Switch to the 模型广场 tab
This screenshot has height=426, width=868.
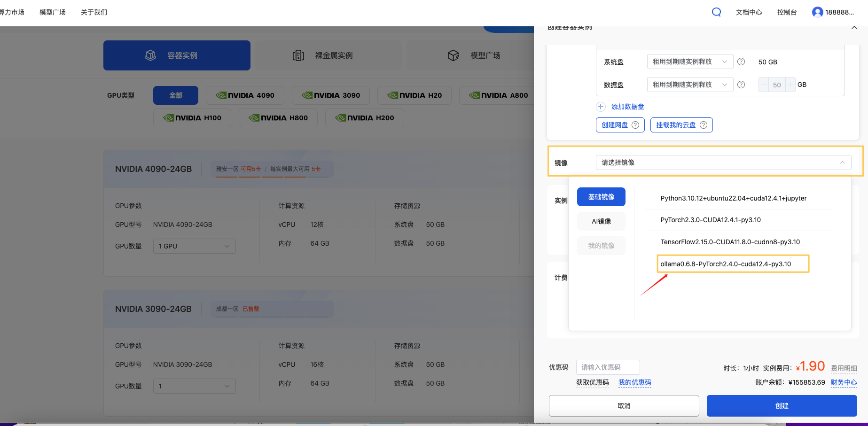pyautogui.click(x=470, y=55)
